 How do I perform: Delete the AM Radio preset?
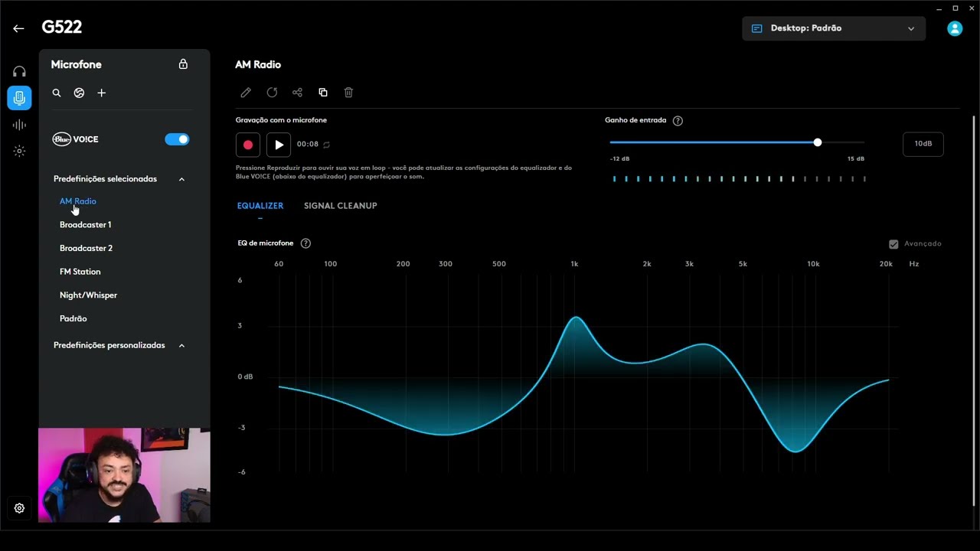pyautogui.click(x=348, y=93)
